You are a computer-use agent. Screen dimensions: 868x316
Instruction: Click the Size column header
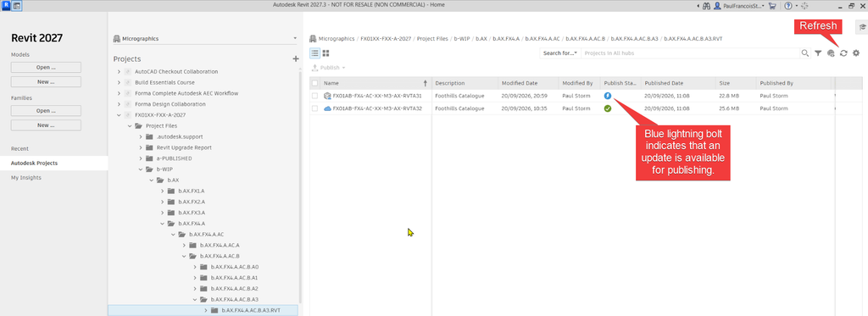pyautogui.click(x=736, y=83)
